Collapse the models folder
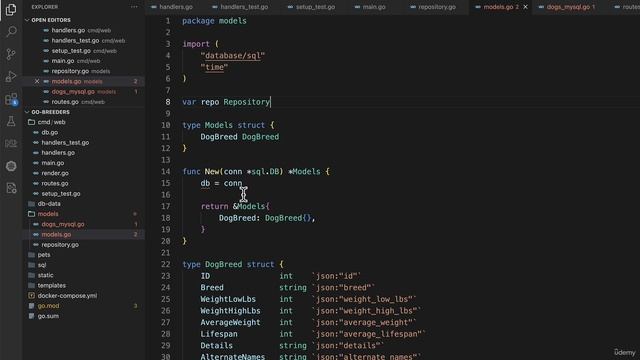Image resolution: width=640 pixels, height=360 pixels. 48,214
